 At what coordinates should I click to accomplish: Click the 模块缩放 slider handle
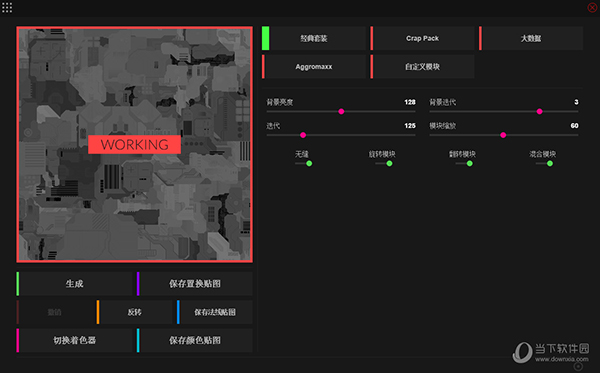click(503, 135)
